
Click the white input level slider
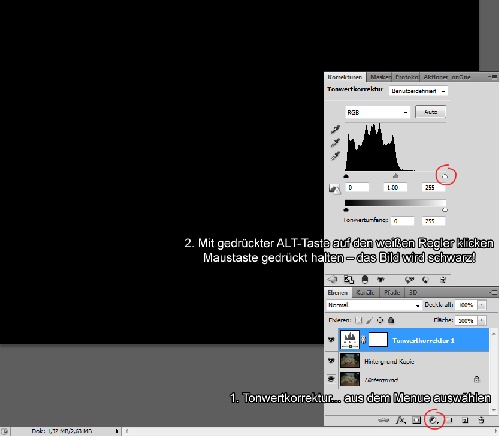point(445,176)
